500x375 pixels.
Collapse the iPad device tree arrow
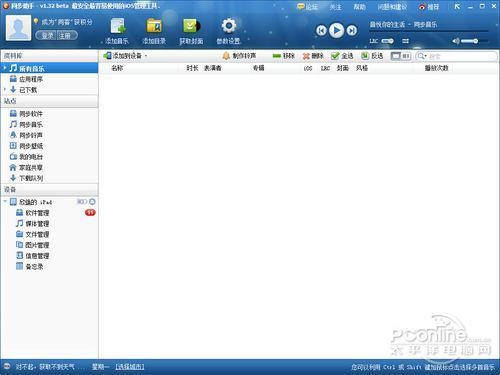(x=5, y=201)
